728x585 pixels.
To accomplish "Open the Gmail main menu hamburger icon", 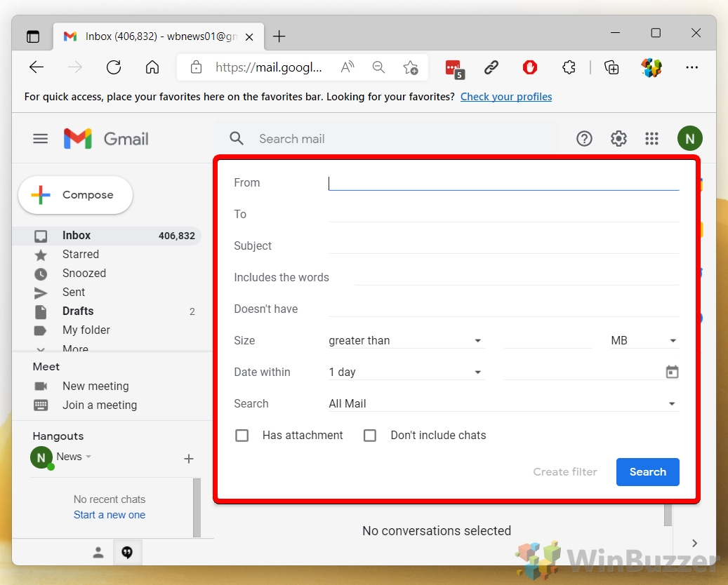I will pyautogui.click(x=41, y=139).
